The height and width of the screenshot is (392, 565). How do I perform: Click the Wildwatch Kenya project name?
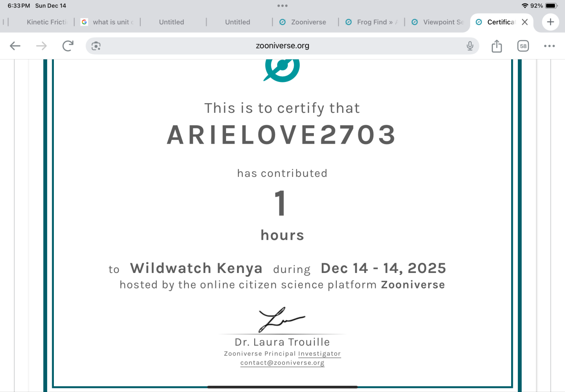coord(196,268)
